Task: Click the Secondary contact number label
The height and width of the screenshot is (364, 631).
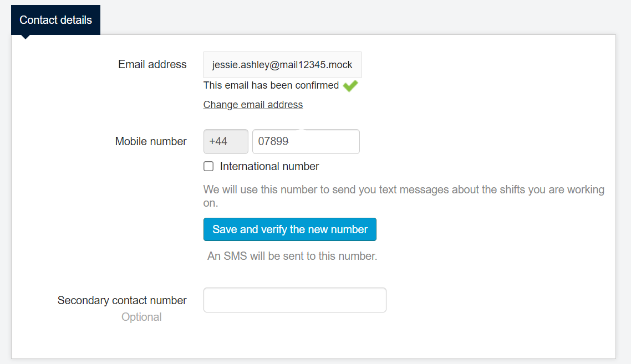Action: (x=122, y=300)
